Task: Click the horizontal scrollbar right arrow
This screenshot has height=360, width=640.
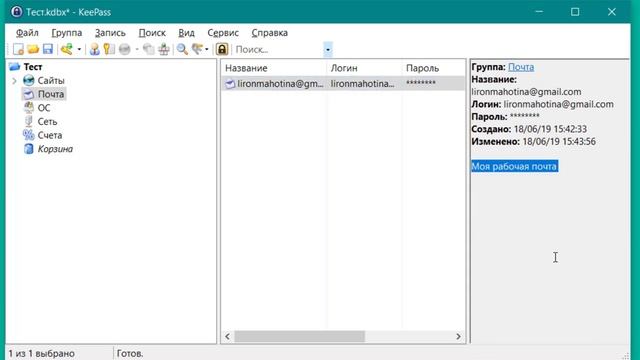Action: (x=458, y=337)
